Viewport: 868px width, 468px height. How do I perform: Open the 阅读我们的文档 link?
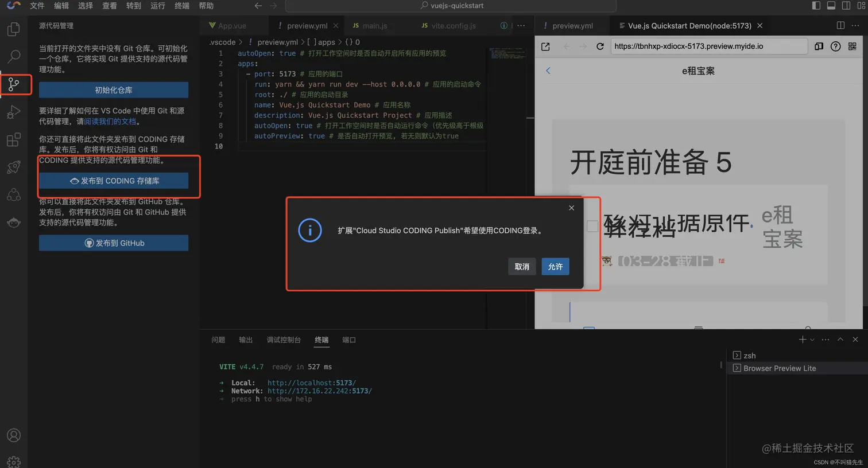click(x=110, y=122)
